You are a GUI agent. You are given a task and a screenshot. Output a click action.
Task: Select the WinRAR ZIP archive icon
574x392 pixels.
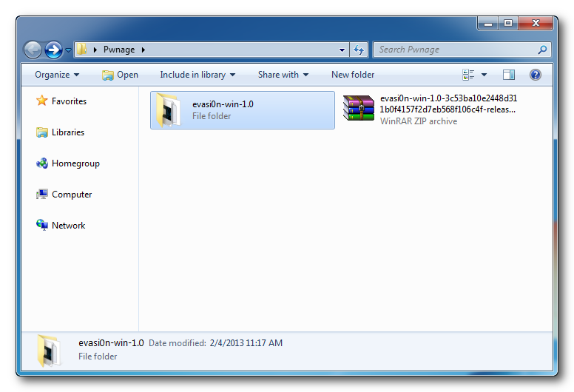pyautogui.click(x=359, y=107)
